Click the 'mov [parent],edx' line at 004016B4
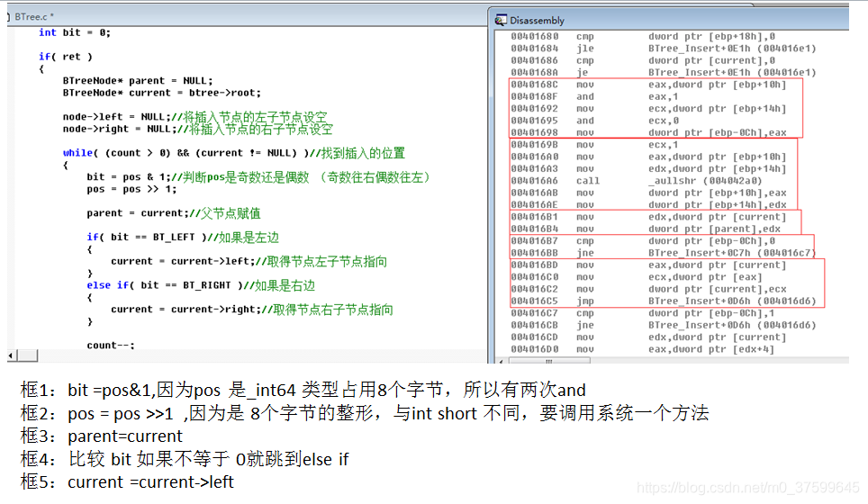This screenshot has width=868, height=504. 646,229
